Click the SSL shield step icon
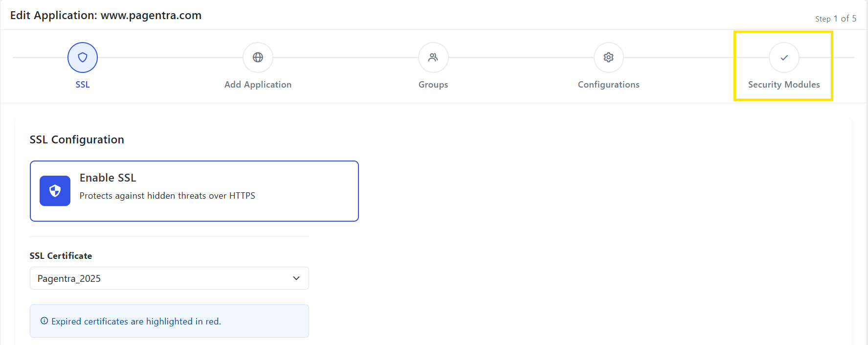The height and width of the screenshot is (345, 868). (83, 57)
